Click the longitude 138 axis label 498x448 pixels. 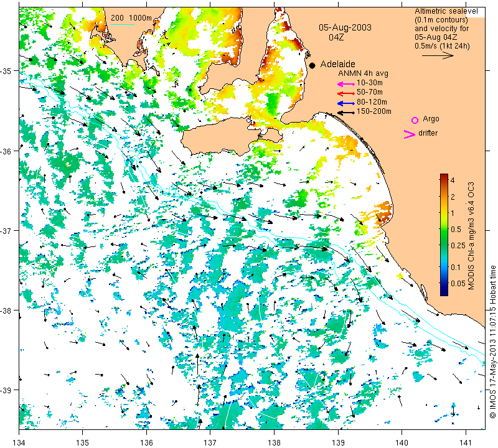(274, 442)
